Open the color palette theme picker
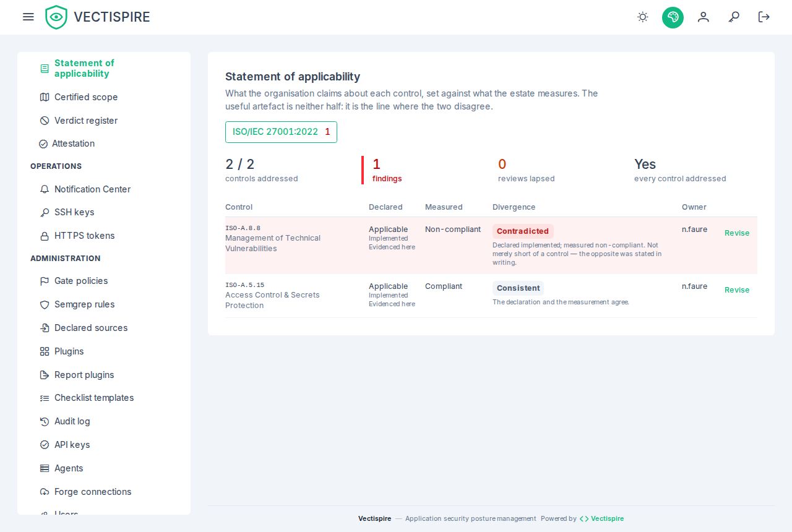This screenshot has width=792, height=532. coord(673,17)
